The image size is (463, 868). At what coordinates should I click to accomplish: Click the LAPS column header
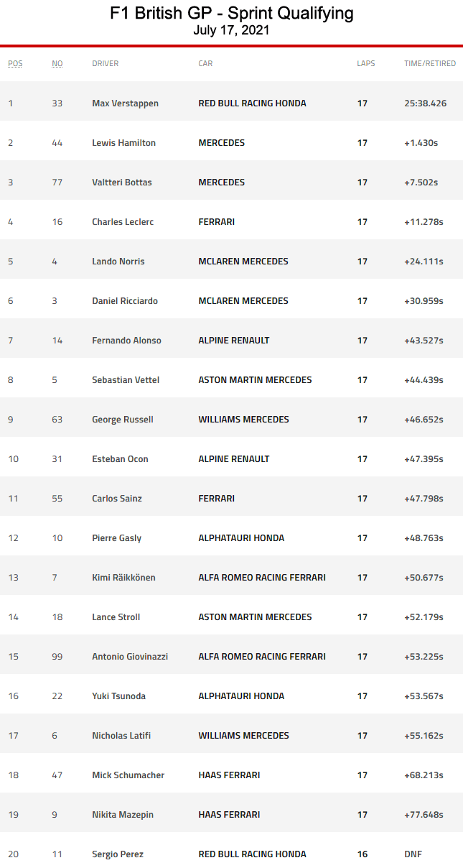(365, 63)
